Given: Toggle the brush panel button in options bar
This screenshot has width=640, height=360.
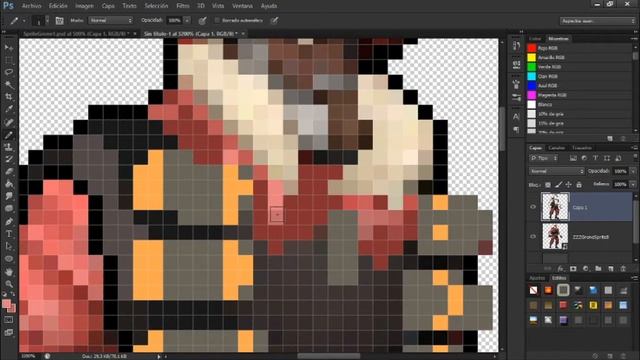Looking at the screenshot, I should click(60, 20).
